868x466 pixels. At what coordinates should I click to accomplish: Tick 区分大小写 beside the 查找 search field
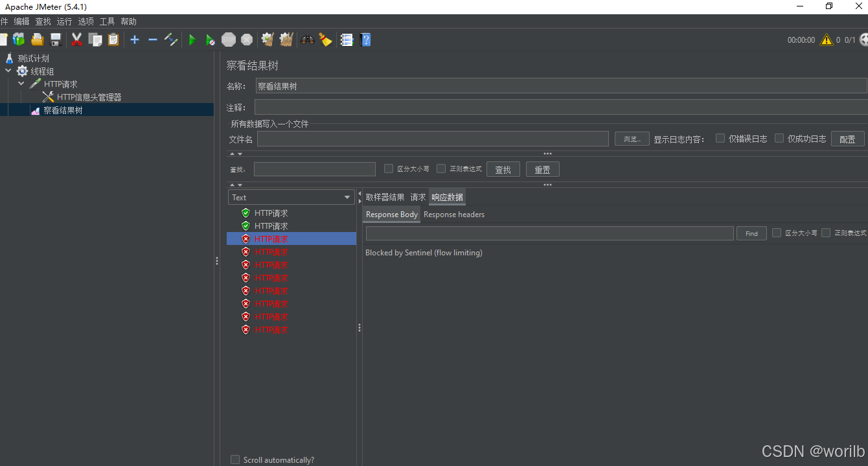pyautogui.click(x=389, y=169)
